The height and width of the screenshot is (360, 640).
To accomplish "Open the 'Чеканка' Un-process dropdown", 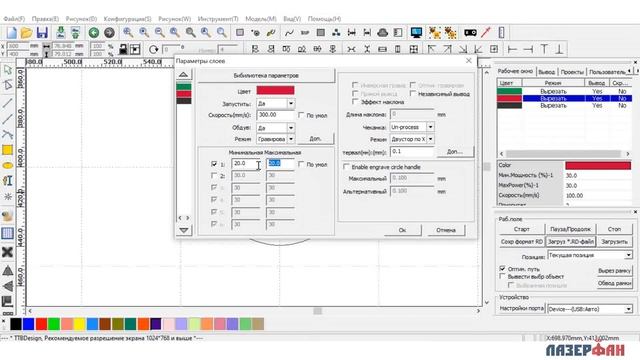I will (430, 127).
